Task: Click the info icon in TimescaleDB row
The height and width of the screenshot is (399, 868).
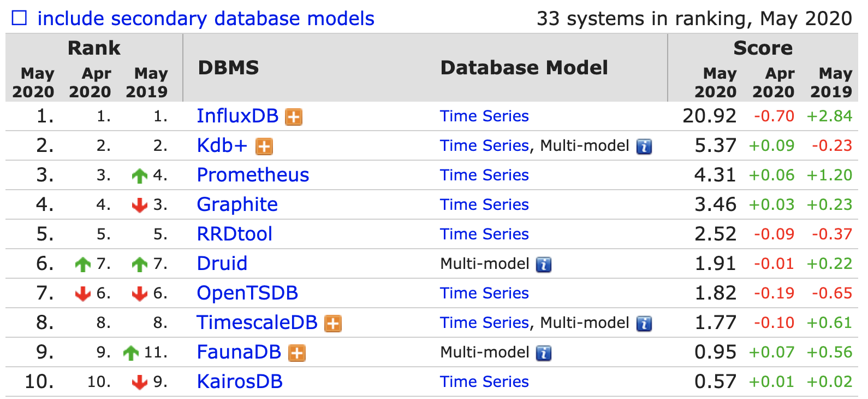Action: pyautogui.click(x=644, y=324)
